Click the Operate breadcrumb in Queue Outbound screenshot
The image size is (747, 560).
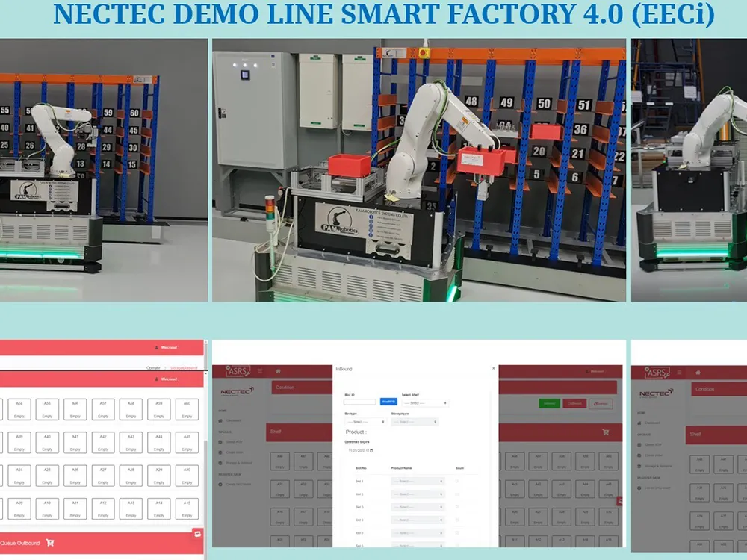coord(153,367)
